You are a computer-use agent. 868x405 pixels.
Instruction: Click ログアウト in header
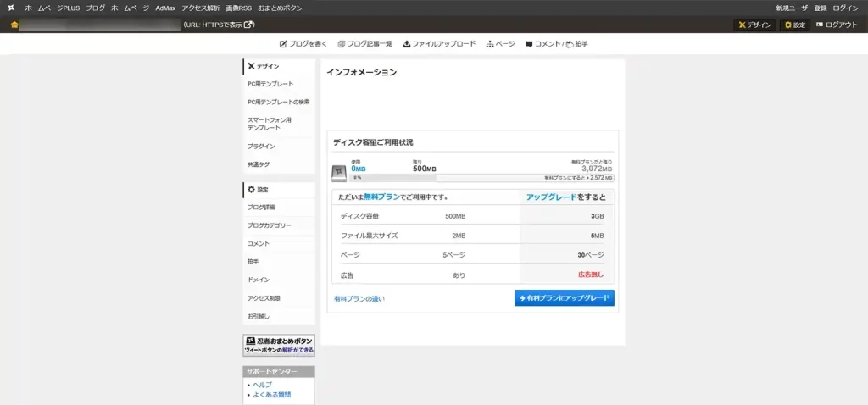tap(837, 25)
